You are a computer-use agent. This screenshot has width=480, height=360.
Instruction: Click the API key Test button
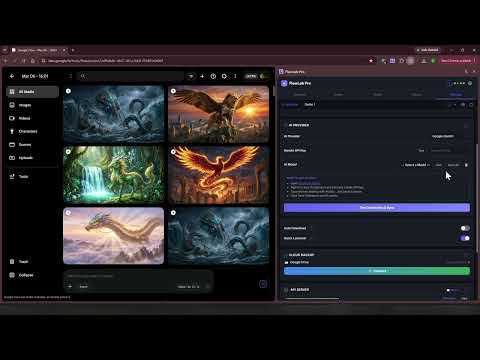click(x=422, y=150)
